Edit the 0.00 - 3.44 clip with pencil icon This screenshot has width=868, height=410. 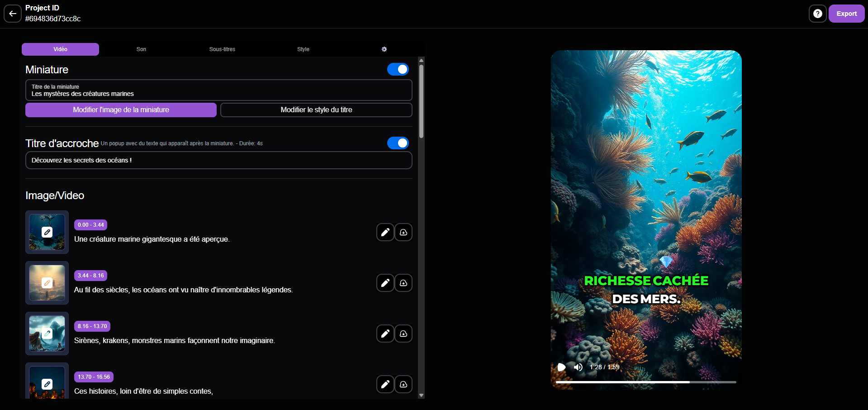[385, 232]
